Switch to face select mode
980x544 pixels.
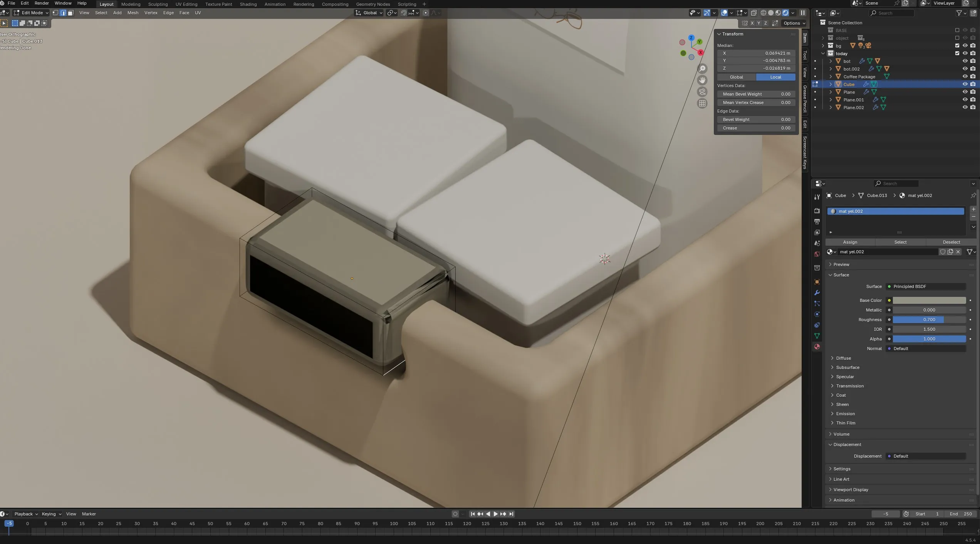pyautogui.click(x=70, y=13)
